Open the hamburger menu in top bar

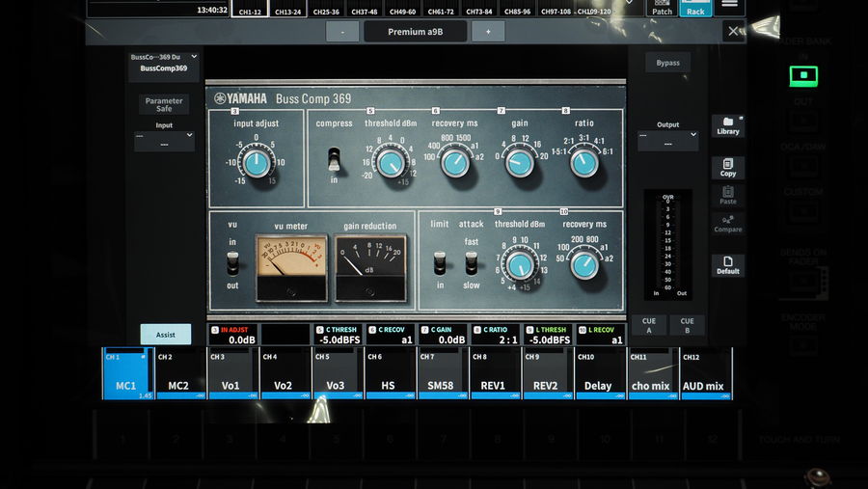(x=730, y=6)
